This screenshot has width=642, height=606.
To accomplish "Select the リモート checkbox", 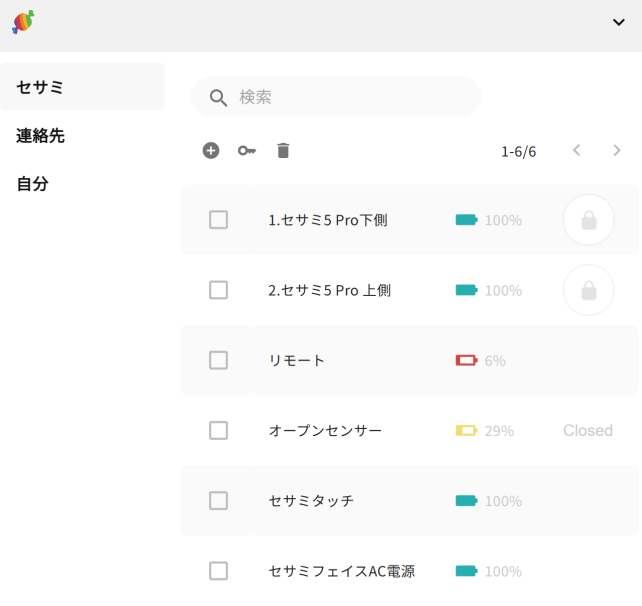I will click(218, 360).
